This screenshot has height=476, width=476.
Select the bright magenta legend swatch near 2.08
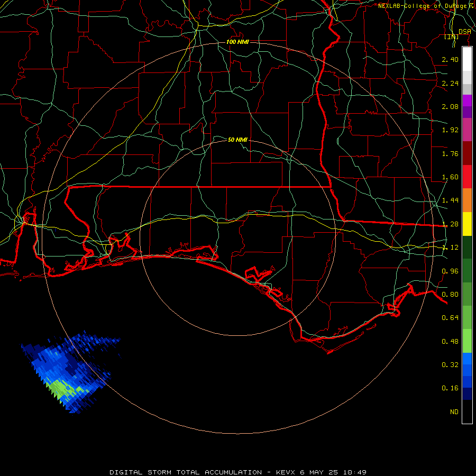click(x=467, y=100)
